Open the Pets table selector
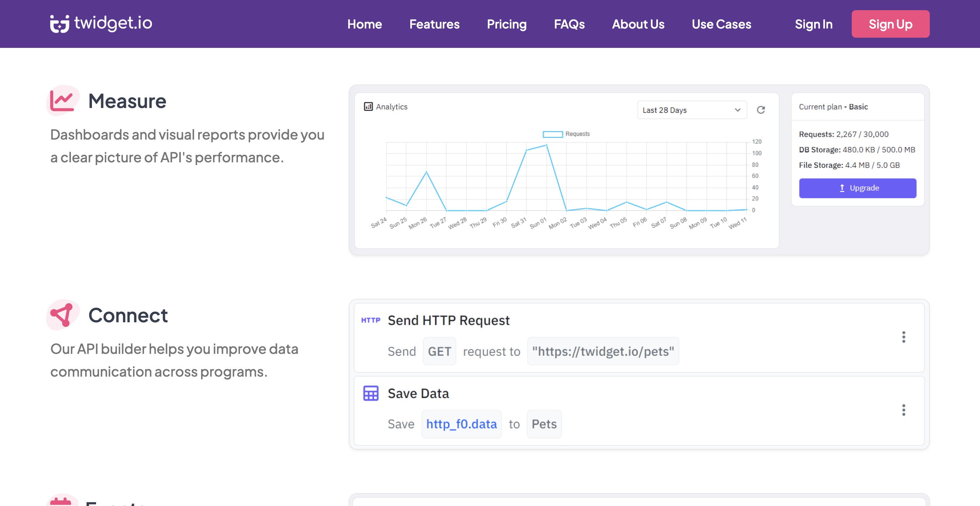980x506 pixels. click(x=544, y=424)
